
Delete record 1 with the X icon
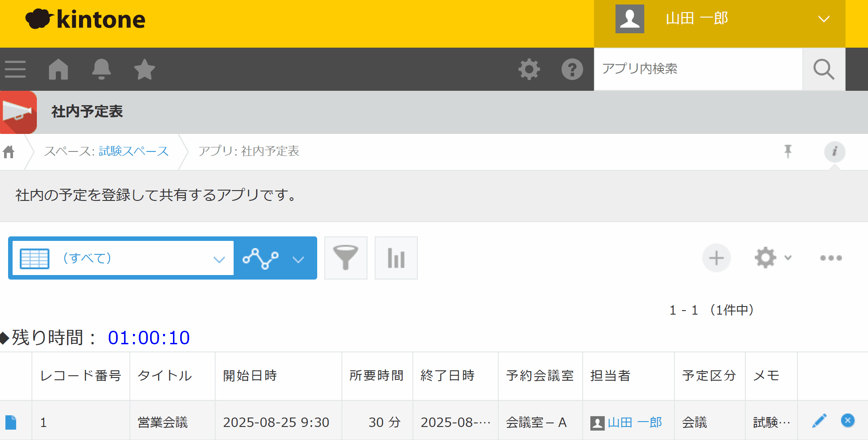[x=847, y=421]
